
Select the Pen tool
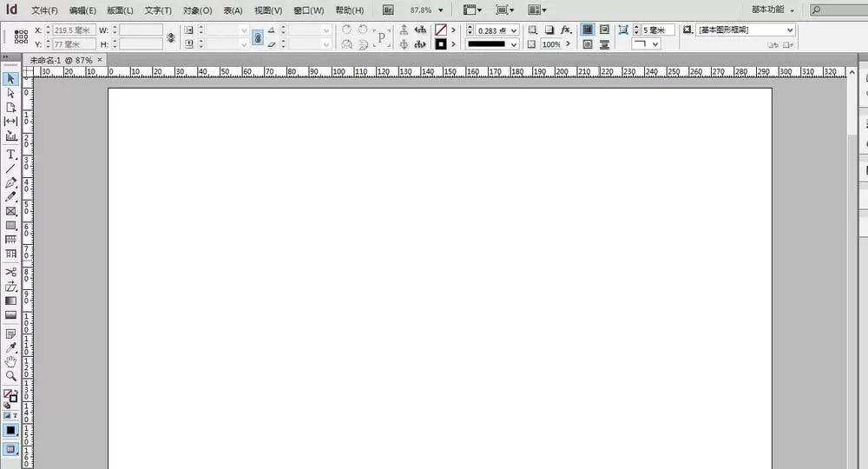point(10,182)
